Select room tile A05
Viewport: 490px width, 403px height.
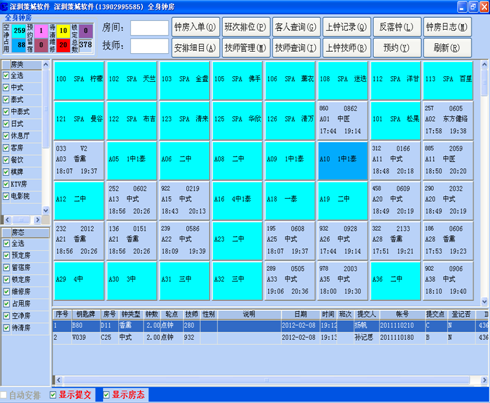[132, 160]
